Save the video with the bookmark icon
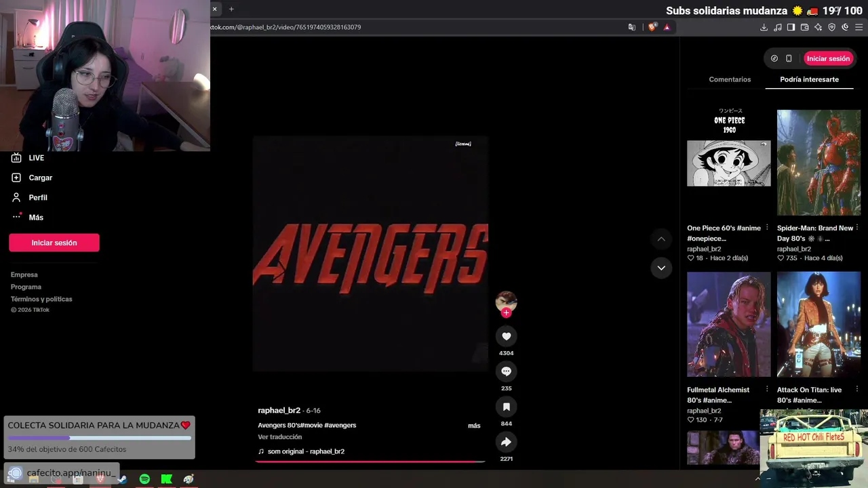Screen dimensions: 868x488 [x=506, y=407]
